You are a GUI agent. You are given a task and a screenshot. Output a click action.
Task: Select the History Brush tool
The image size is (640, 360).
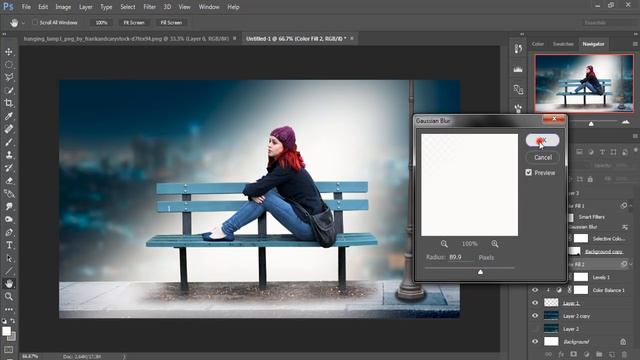click(x=9, y=168)
